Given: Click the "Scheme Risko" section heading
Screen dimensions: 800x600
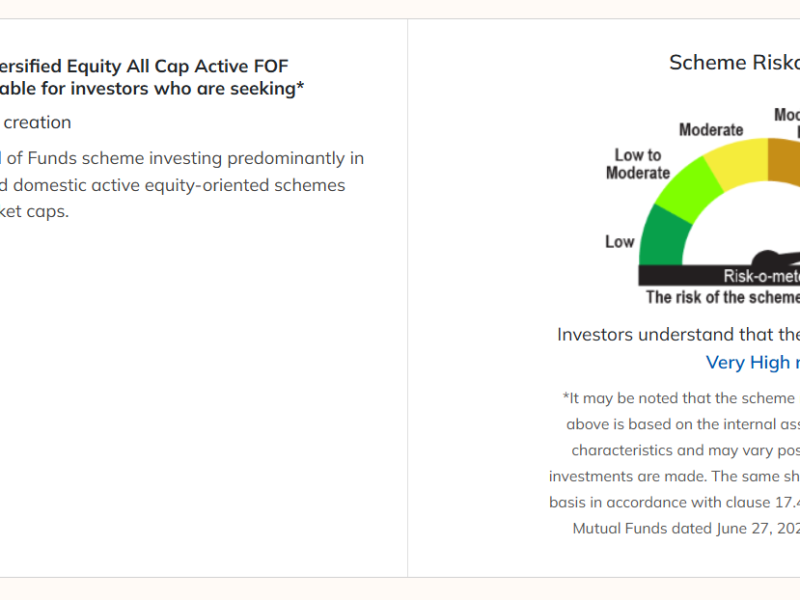Looking at the screenshot, I should point(734,63).
